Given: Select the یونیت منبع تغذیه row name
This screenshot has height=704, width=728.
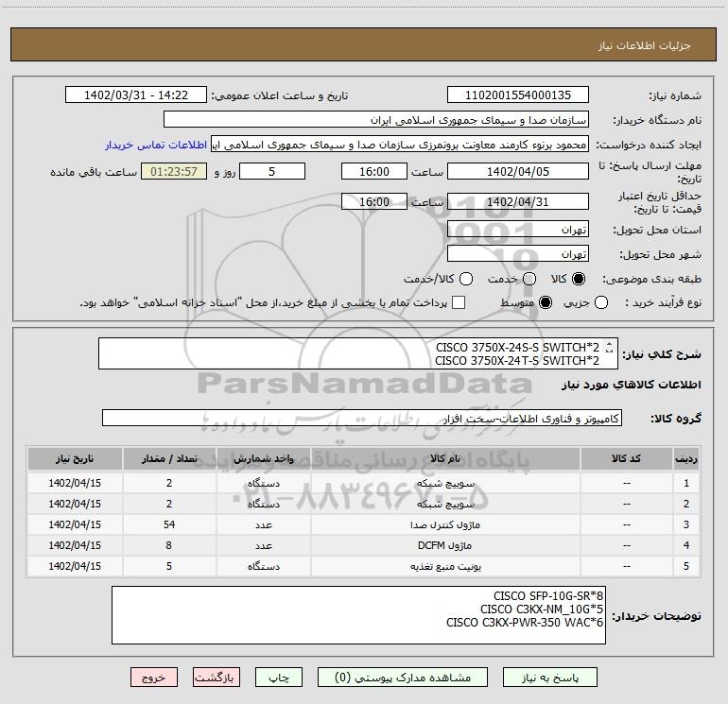Looking at the screenshot, I should click(x=445, y=567).
